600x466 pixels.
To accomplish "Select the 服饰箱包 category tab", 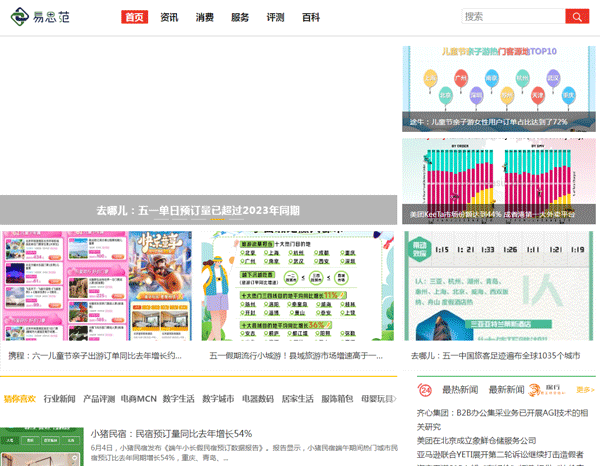I will tap(337, 399).
